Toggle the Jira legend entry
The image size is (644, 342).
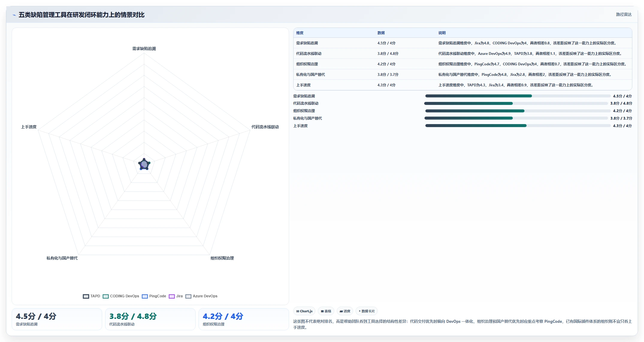(x=176, y=296)
